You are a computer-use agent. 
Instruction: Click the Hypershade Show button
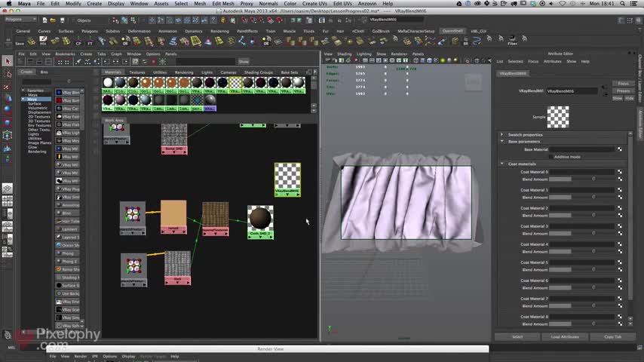coord(244,62)
